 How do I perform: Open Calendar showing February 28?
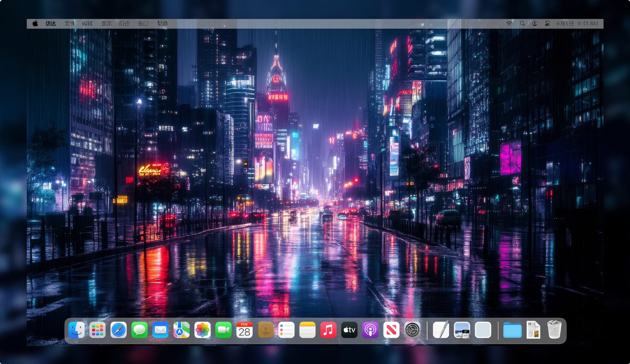coord(245,331)
